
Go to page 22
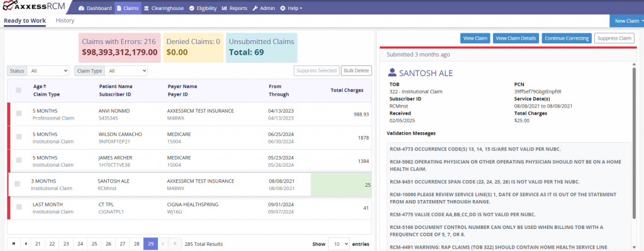52,243
